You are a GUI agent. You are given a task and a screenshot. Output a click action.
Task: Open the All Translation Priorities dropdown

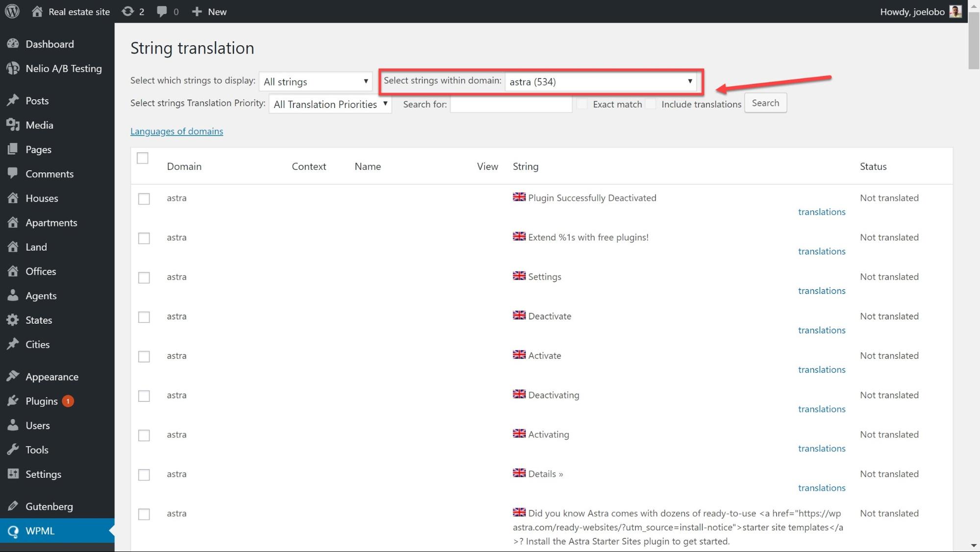[330, 104]
